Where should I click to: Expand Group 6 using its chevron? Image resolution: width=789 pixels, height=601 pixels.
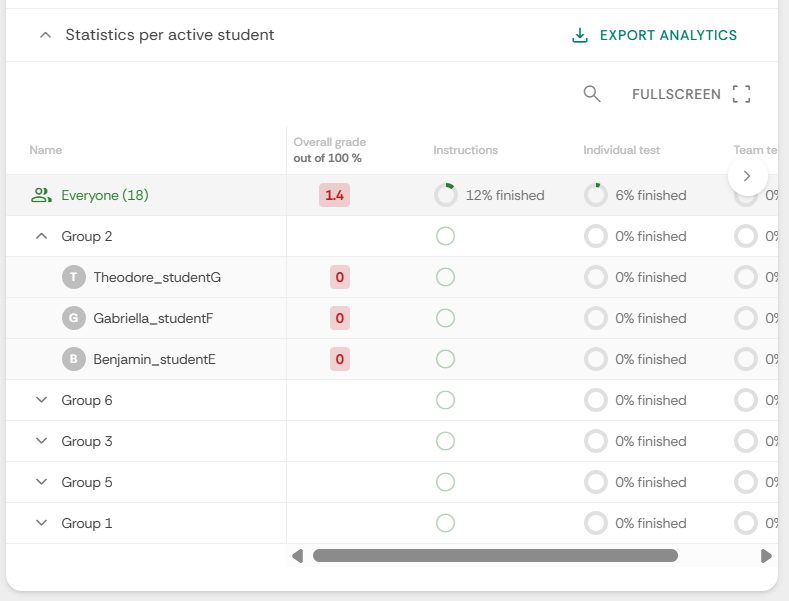pyautogui.click(x=42, y=400)
